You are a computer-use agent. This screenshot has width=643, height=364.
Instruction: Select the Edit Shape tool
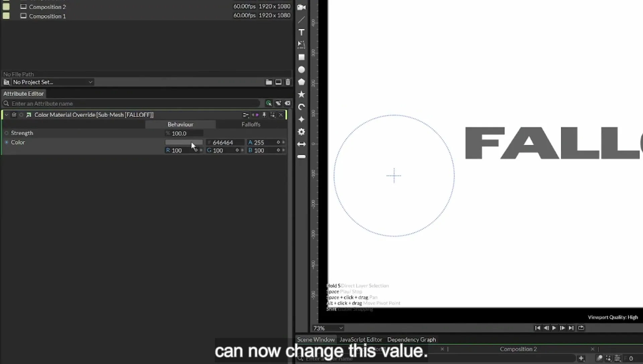(x=301, y=45)
